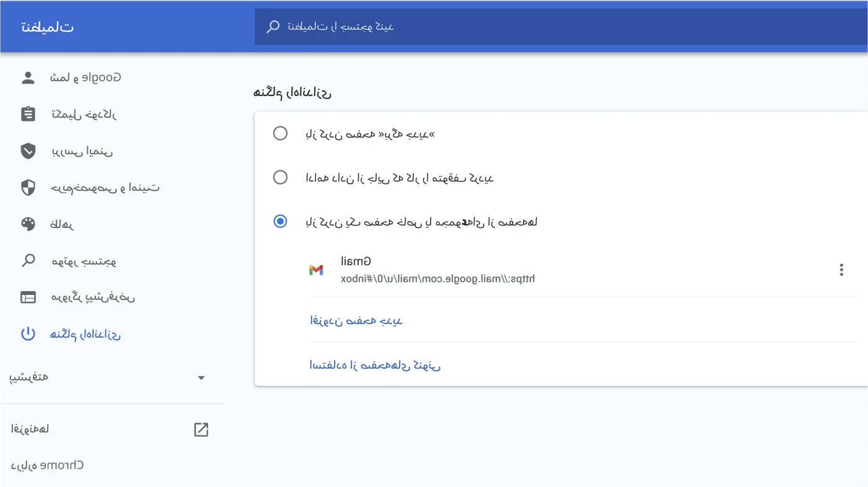Open the three-dot menu for Gmail entry
Screen dimensions: 868x487
(x=841, y=270)
